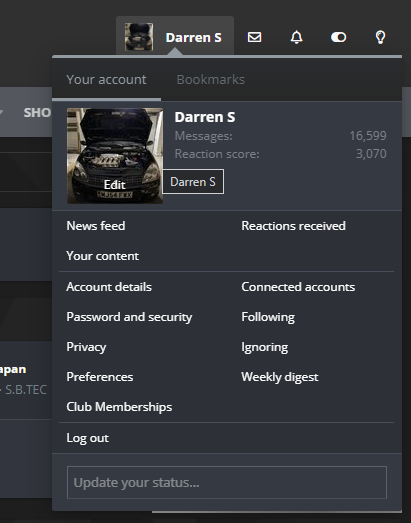Screen dimensions: 411x523
Task: Open Account details
Action: pos(109,287)
